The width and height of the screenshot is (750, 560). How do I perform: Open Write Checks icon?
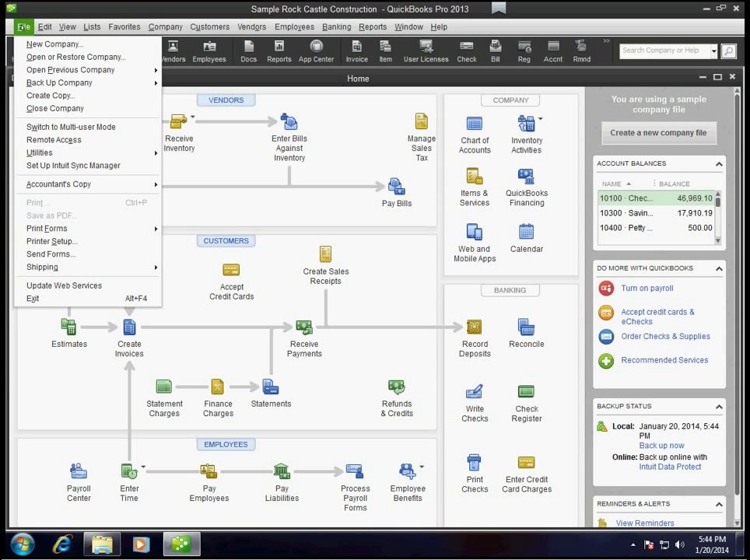tap(474, 391)
